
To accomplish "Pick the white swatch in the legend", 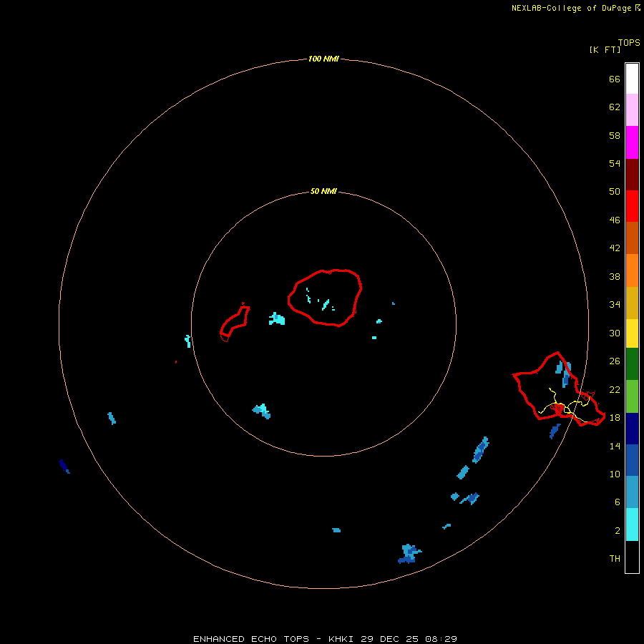I will (632, 79).
